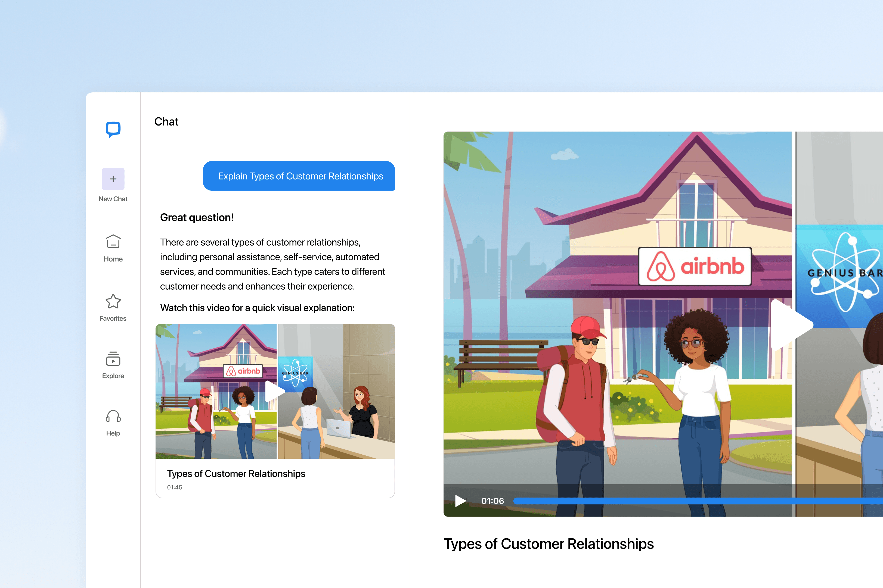The width and height of the screenshot is (883, 588).
Task: Click play button in video control bar
Action: pyautogui.click(x=460, y=501)
